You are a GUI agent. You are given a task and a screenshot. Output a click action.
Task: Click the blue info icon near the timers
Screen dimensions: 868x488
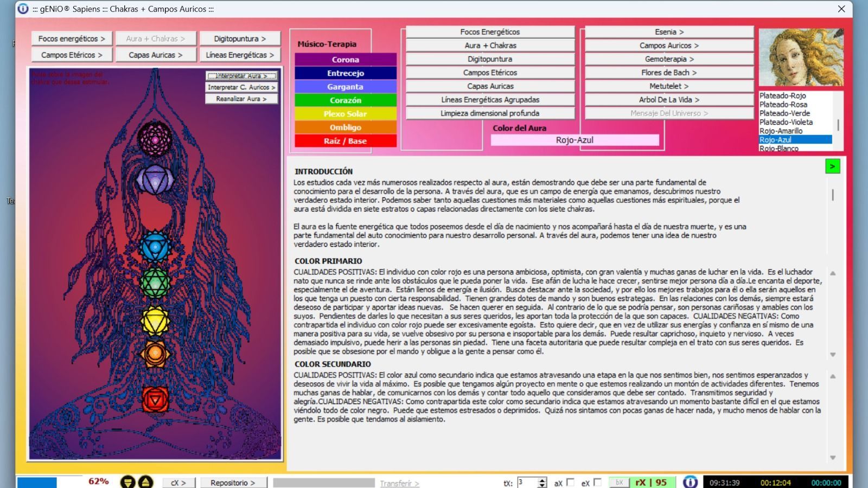690,482
